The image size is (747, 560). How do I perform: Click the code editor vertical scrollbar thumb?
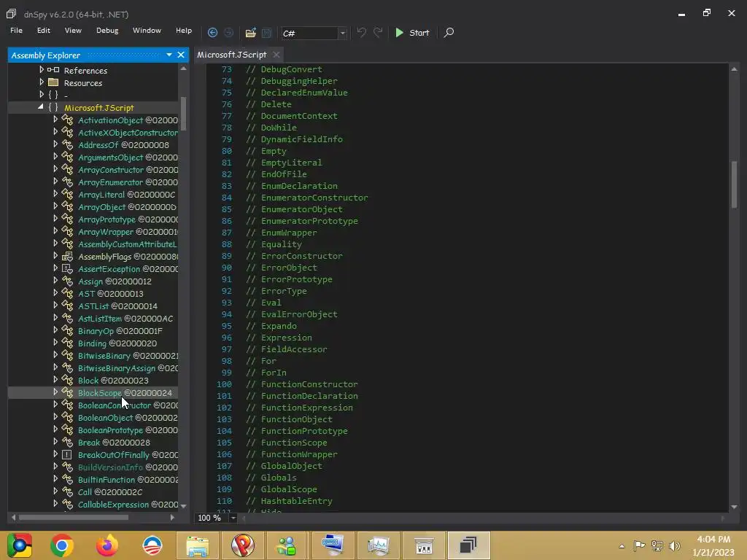point(734,184)
